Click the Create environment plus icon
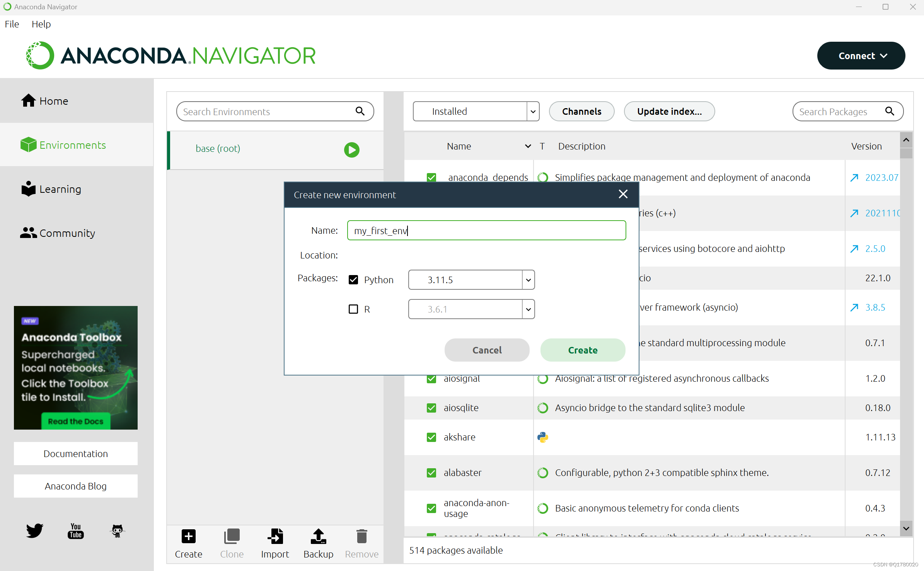The height and width of the screenshot is (571, 924). [188, 536]
